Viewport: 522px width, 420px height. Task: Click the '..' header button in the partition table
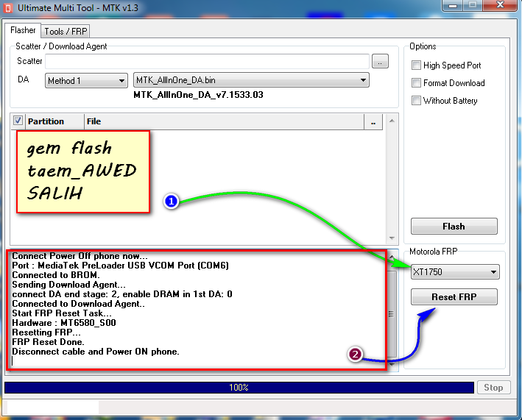(x=373, y=121)
